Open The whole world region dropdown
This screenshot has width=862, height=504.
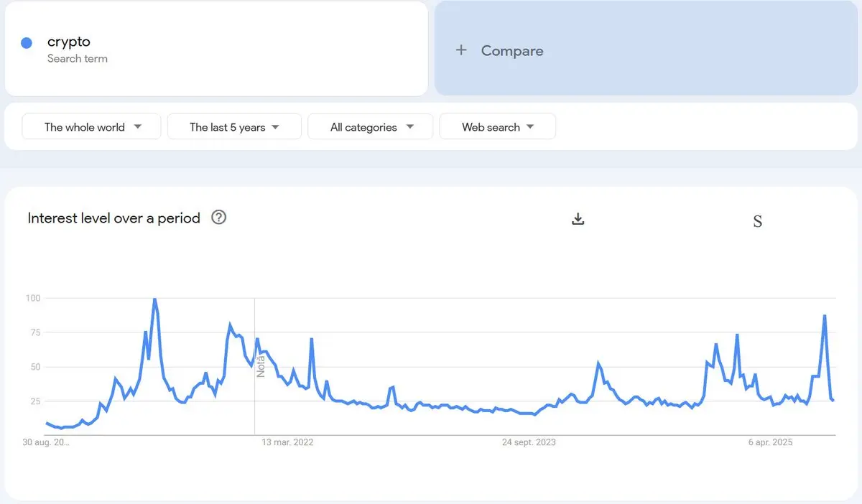click(92, 127)
